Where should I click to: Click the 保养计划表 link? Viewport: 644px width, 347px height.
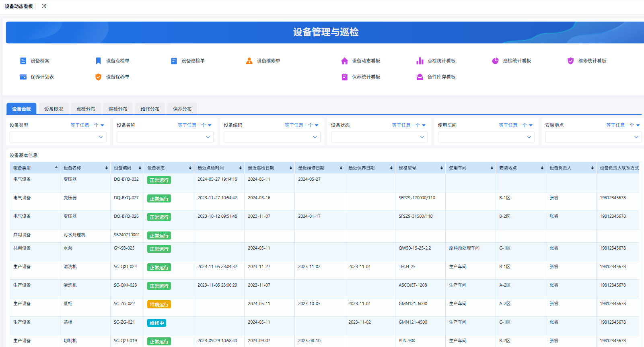pos(42,77)
